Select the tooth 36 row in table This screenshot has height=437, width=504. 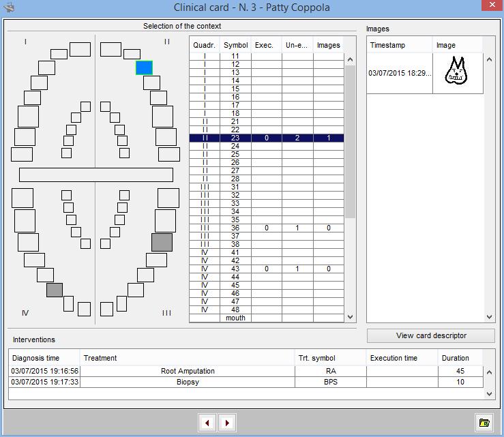(x=266, y=228)
